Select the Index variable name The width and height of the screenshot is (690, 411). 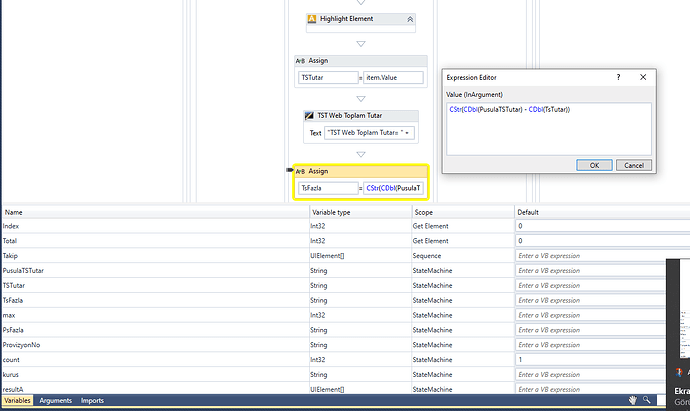coord(11,226)
